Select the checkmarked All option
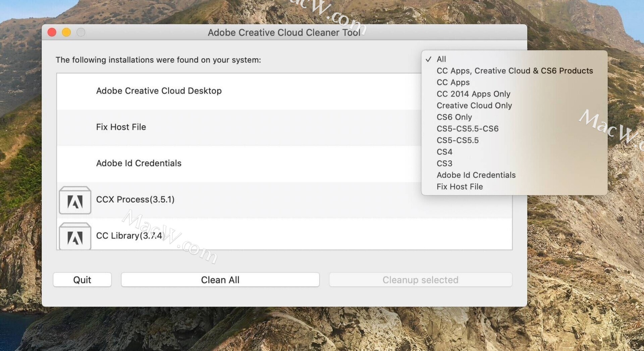 pyautogui.click(x=441, y=59)
